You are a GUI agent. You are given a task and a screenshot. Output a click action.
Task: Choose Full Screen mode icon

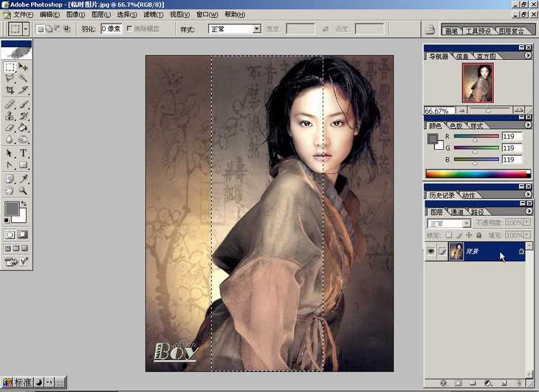[x=25, y=248]
